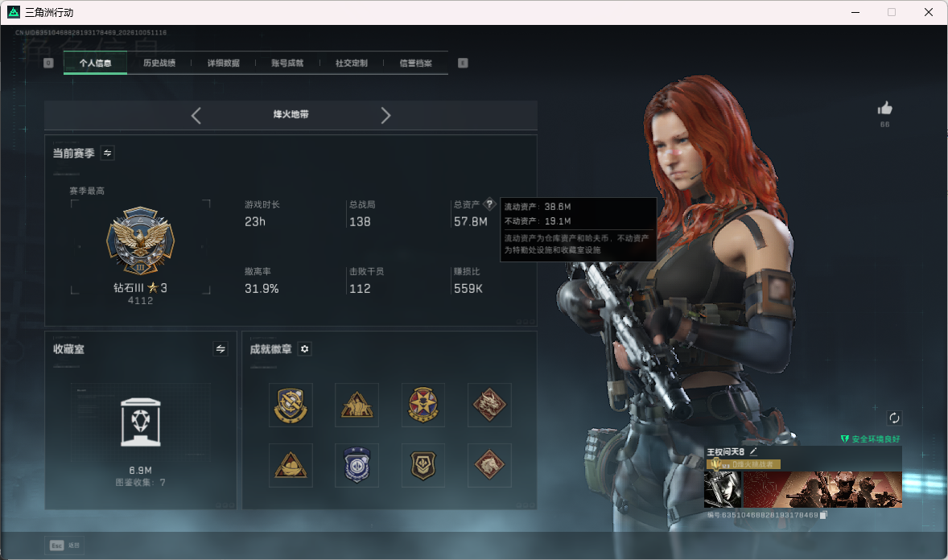This screenshot has width=948, height=560.
Task: Go to the 社交定制 tab
Action: pyautogui.click(x=351, y=63)
